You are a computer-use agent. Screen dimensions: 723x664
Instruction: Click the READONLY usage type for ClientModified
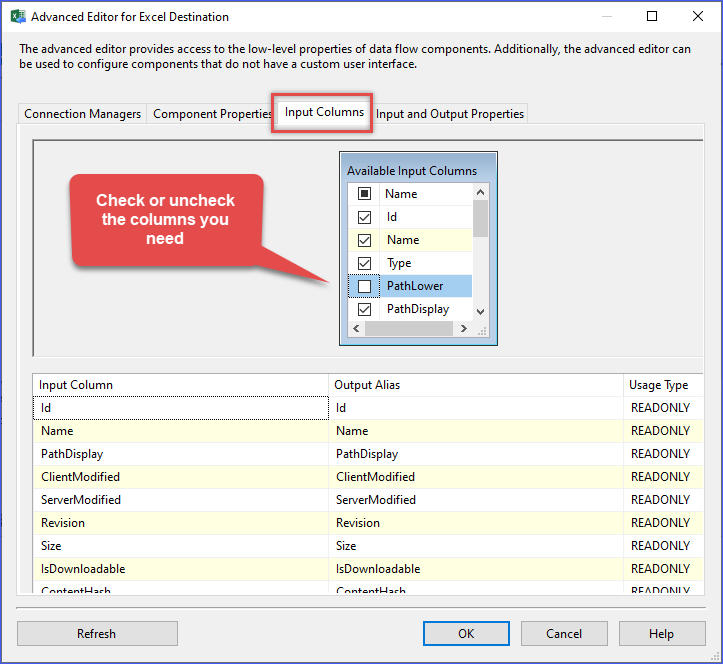tap(663, 477)
